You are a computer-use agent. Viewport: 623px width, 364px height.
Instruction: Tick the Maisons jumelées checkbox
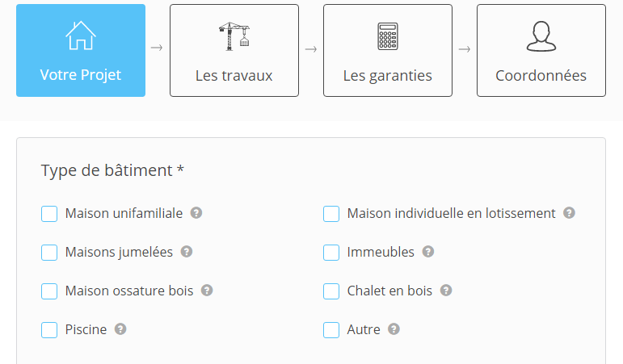point(49,253)
